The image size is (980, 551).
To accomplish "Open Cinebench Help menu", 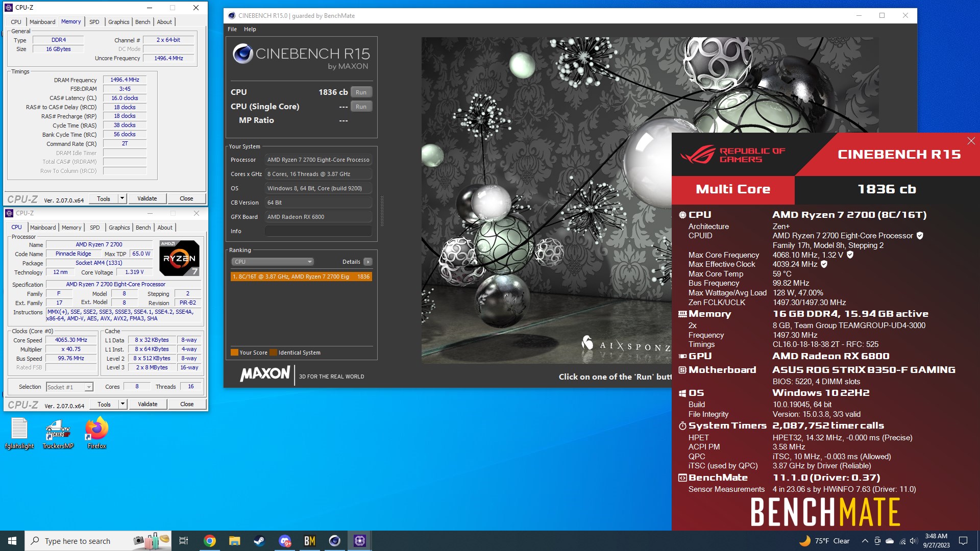I will tap(250, 29).
